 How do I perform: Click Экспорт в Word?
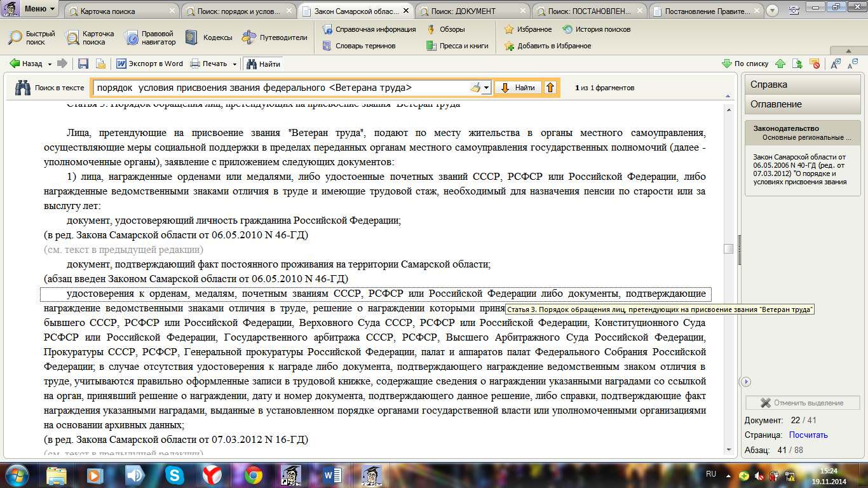(x=150, y=64)
